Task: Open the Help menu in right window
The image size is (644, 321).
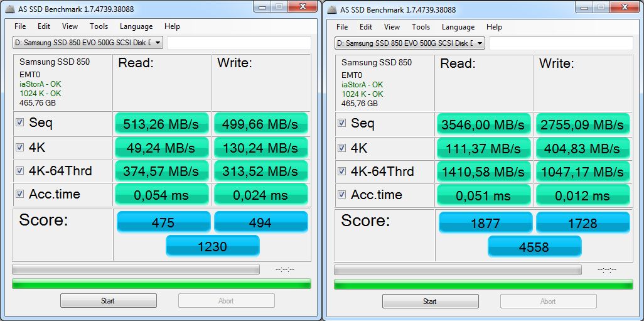Action: pos(494,27)
